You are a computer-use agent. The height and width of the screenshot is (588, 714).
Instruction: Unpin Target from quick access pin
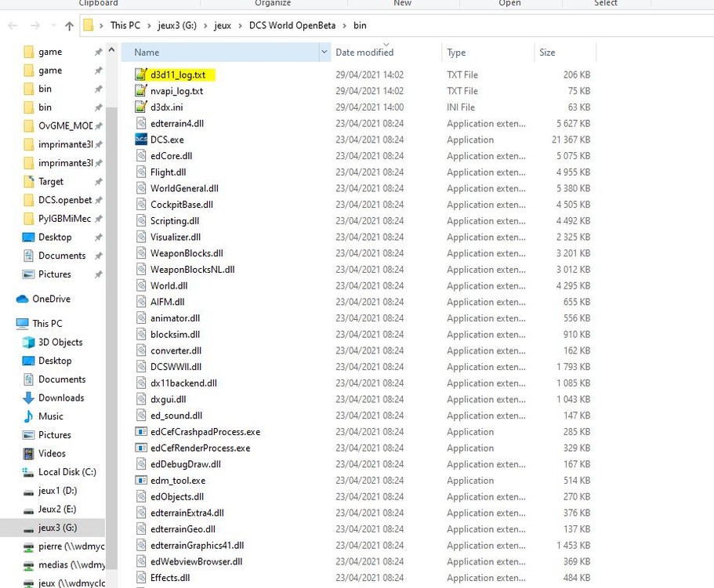[98, 182]
